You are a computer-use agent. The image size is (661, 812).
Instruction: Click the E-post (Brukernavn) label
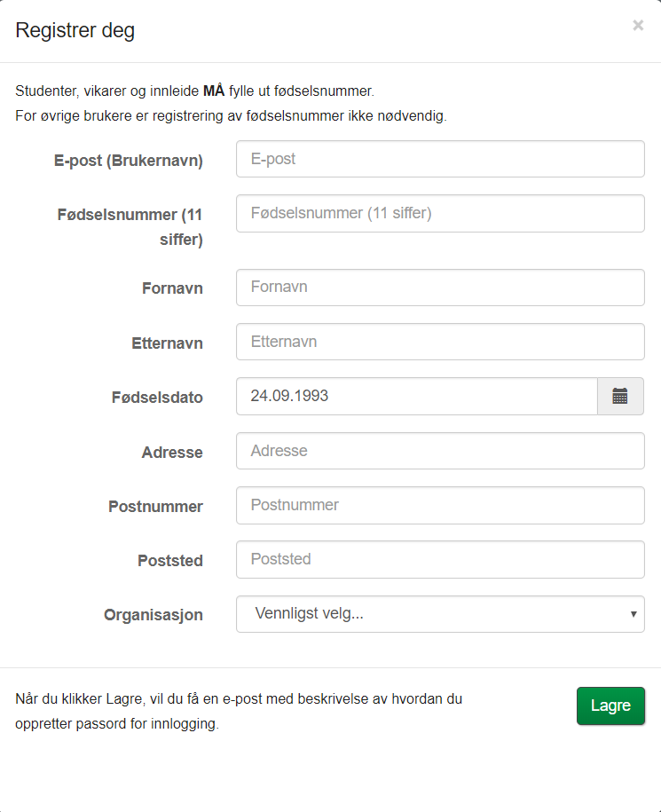click(129, 161)
